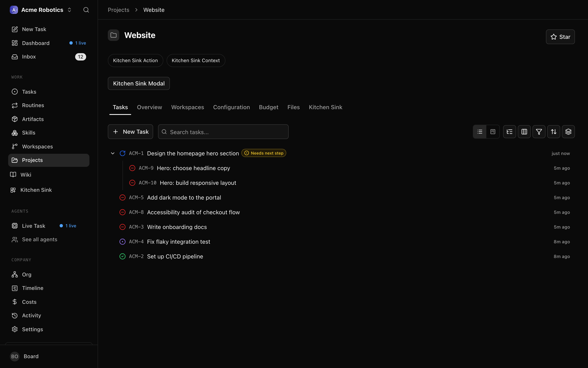Screen dimensions: 588x368
Task: Click the Website project folder icon
Action: [114, 35]
